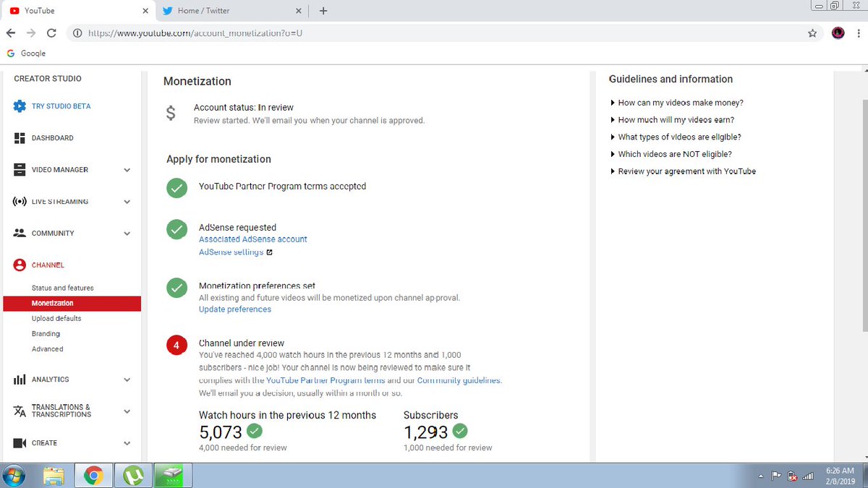Open Advanced channel menu item
This screenshot has width=868, height=488.
[47, 349]
